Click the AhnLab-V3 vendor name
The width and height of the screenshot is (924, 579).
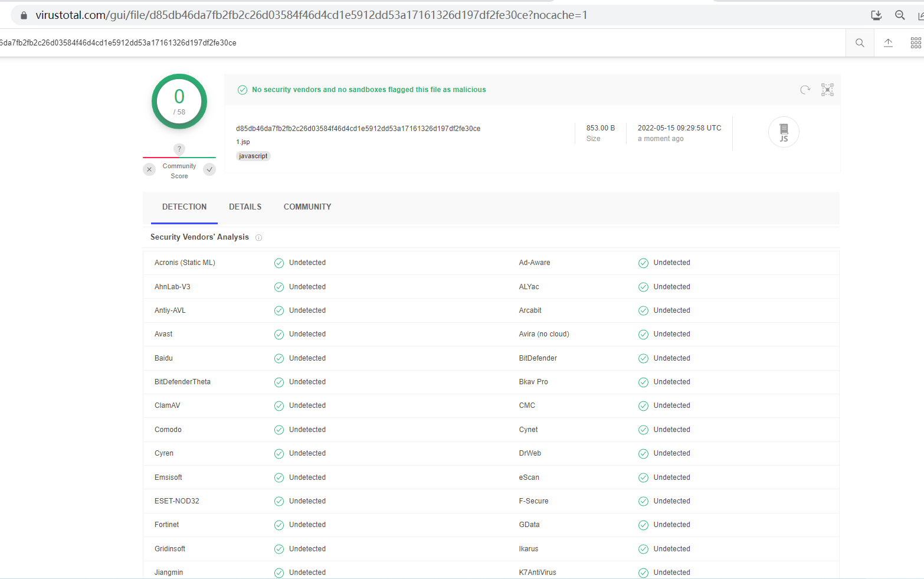pyautogui.click(x=172, y=287)
